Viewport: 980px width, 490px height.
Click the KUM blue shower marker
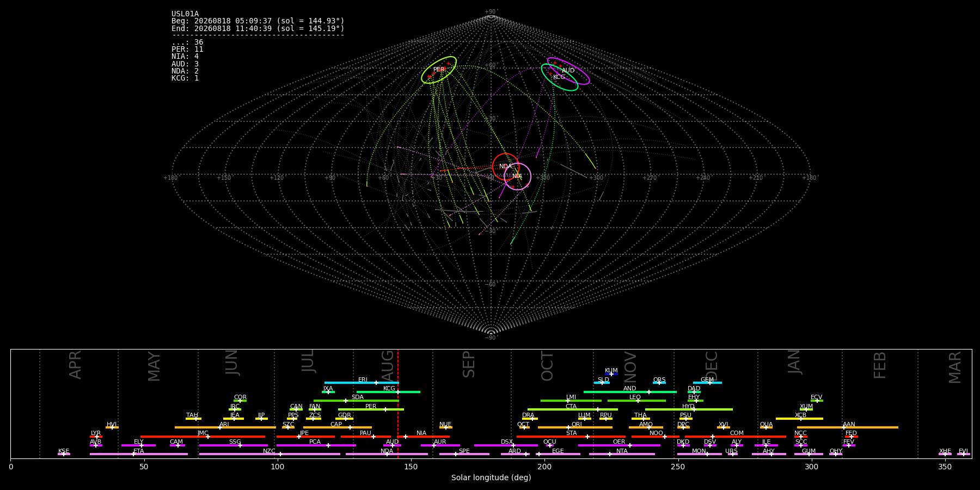[611, 374]
